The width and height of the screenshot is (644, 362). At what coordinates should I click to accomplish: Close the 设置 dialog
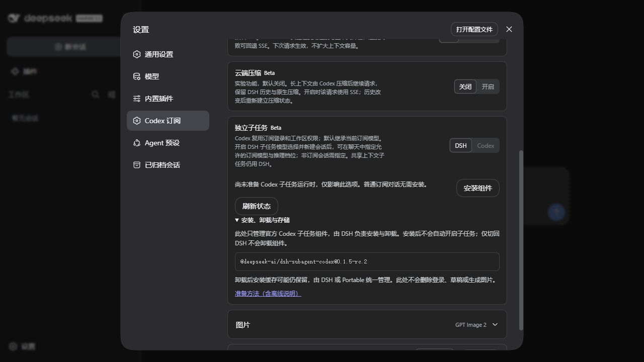click(x=509, y=29)
